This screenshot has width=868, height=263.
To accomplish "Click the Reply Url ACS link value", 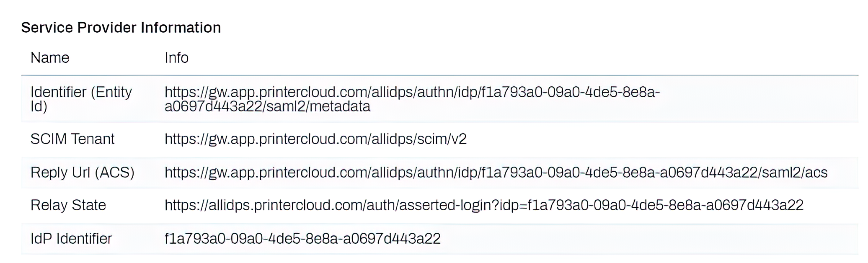I will (496, 173).
